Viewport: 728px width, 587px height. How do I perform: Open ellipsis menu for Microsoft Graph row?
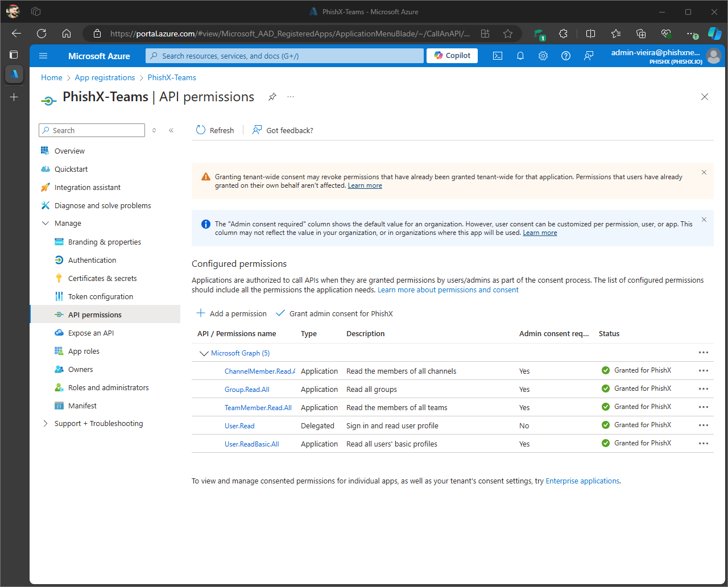(704, 353)
